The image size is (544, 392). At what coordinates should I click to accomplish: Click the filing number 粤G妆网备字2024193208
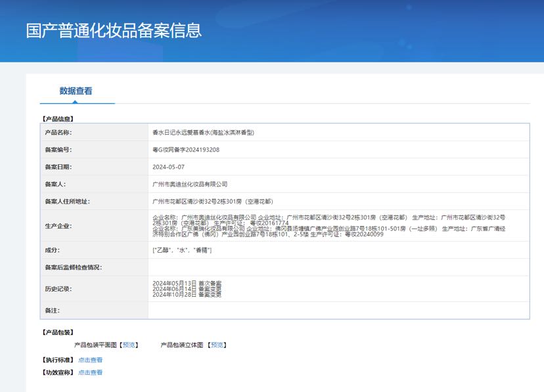coord(186,150)
